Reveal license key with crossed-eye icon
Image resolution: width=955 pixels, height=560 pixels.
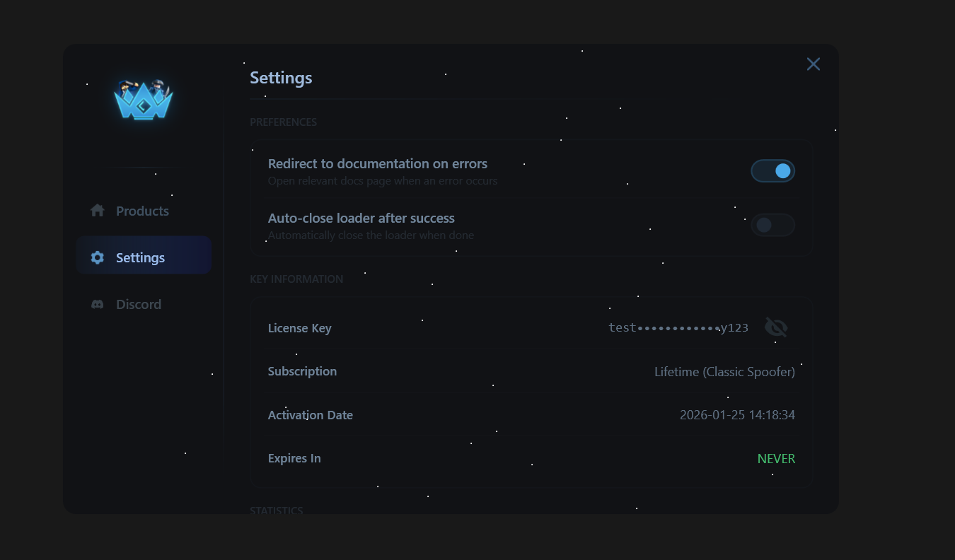(x=776, y=327)
